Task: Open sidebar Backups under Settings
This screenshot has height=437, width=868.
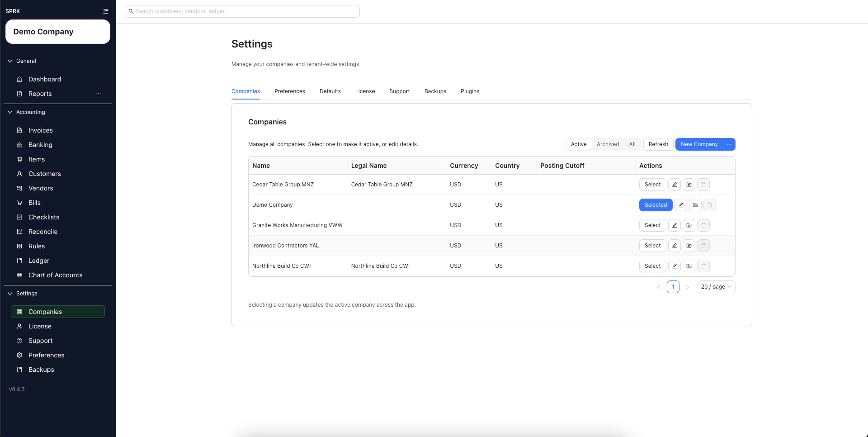Action: point(58,370)
